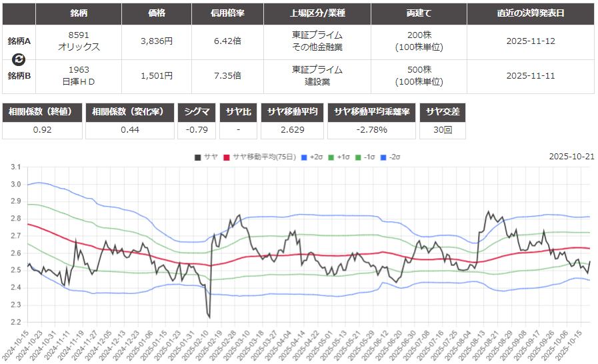598x364 pixels.
Task: Toggle the +2σ band legend item
Action: [x=315, y=157]
